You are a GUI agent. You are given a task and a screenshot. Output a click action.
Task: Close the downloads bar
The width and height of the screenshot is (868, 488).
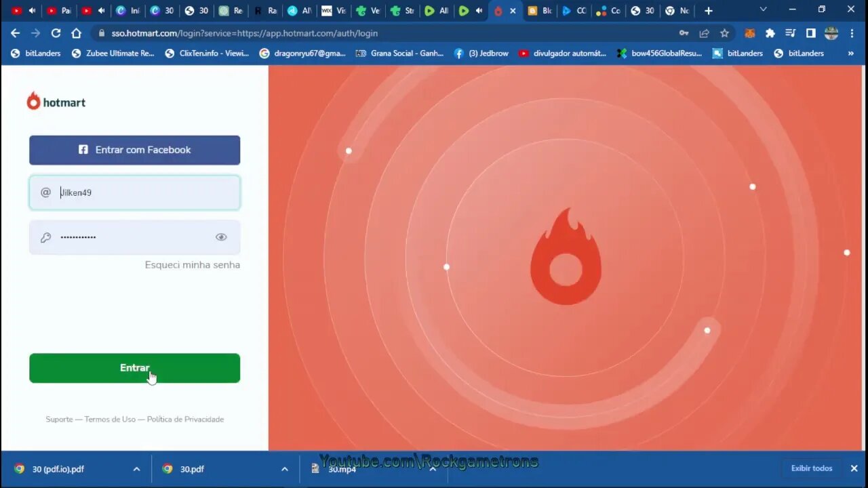(x=854, y=468)
